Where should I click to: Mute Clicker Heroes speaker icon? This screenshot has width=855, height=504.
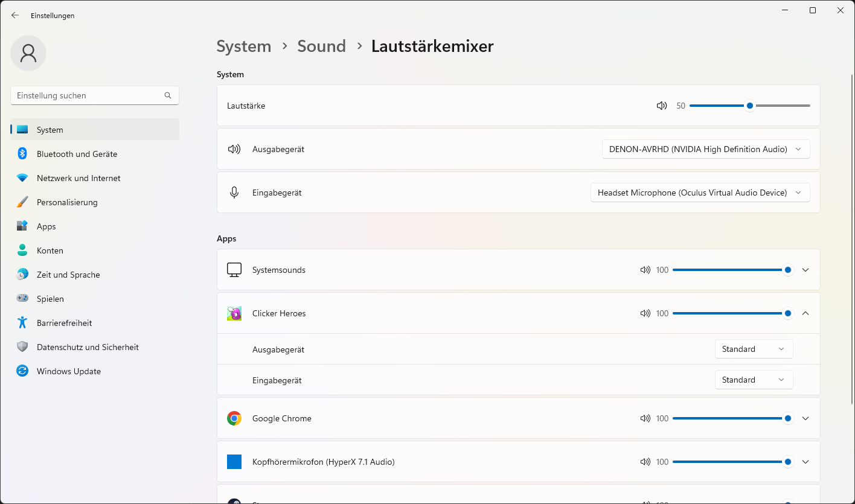[x=645, y=313]
